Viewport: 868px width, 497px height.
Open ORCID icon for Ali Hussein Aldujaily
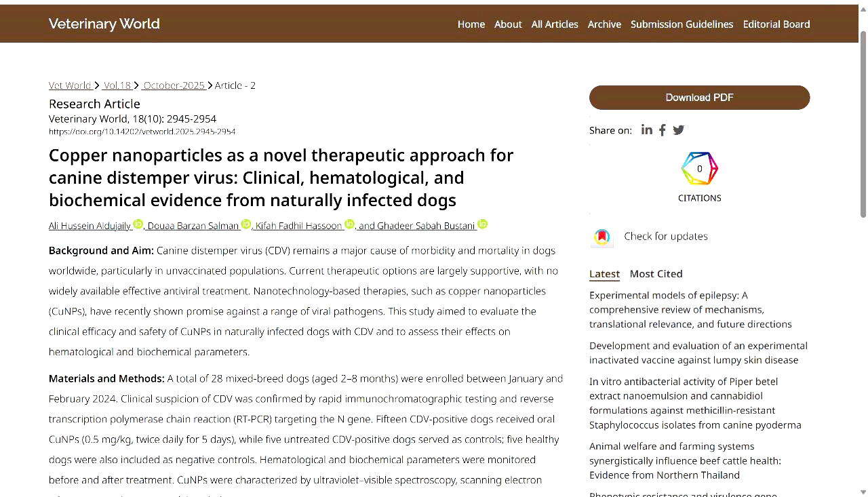(x=138, y=224)
